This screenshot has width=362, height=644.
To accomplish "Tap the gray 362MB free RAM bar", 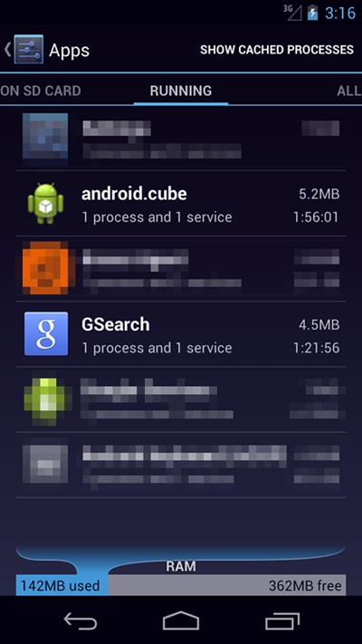I will click(x=227, y=585).
